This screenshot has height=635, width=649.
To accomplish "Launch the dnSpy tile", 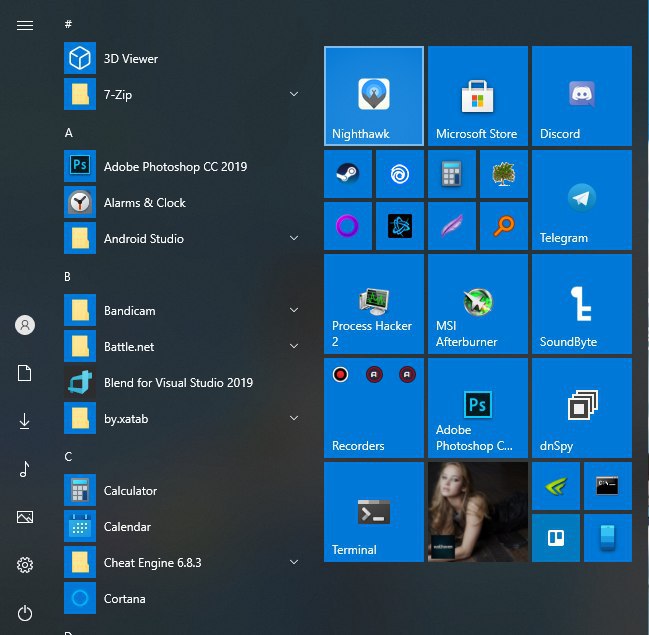I will point(582,408).
